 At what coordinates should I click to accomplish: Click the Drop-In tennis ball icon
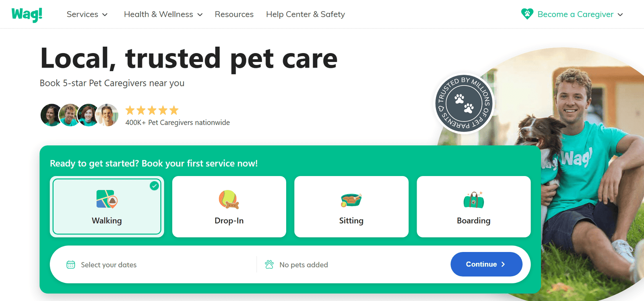229,199
